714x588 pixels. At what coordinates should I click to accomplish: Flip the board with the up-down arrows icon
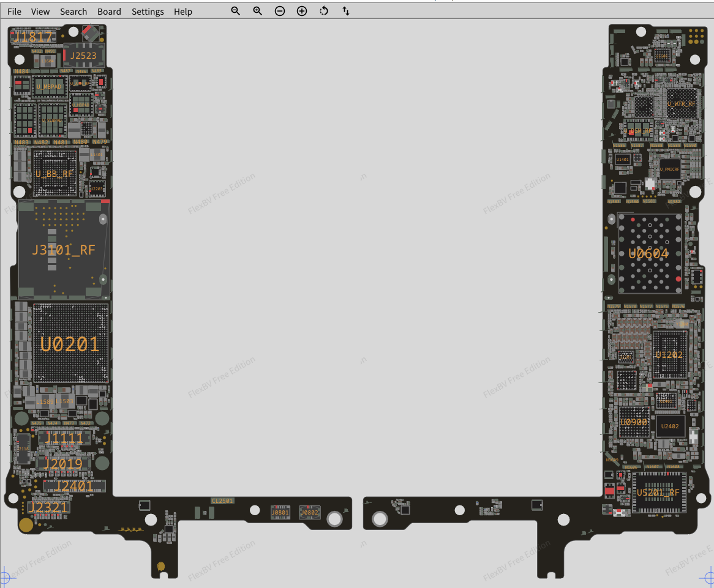point(346,11)
